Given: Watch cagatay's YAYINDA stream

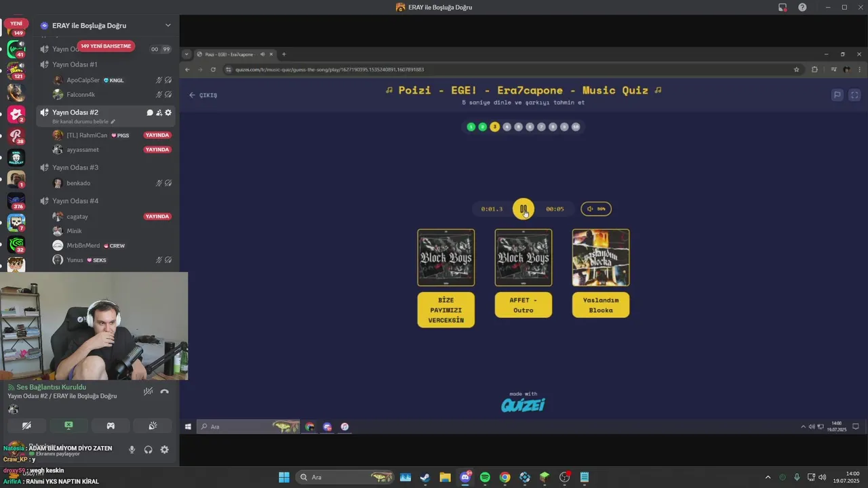Looking at the screenshot, I should coord(157,217).
